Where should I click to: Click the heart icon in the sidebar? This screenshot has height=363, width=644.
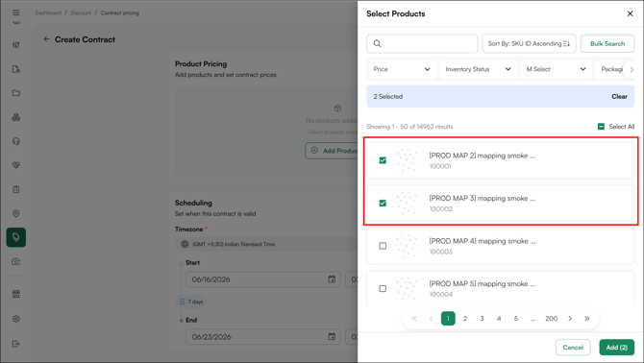pos(16,165)
